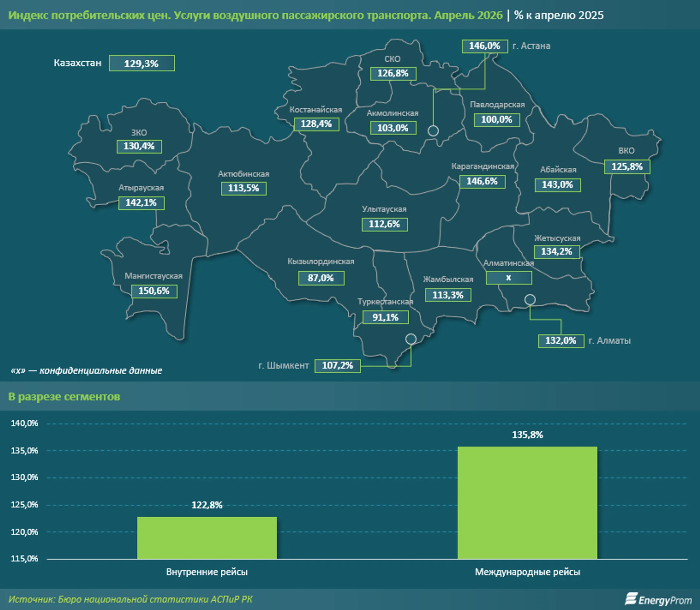700x610 pixels.
Task: Click the Astana city circle marker
Action: click(433, 131)
